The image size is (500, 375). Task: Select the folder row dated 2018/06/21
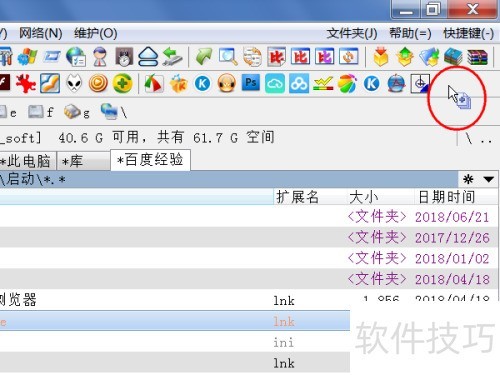point(249,217)
